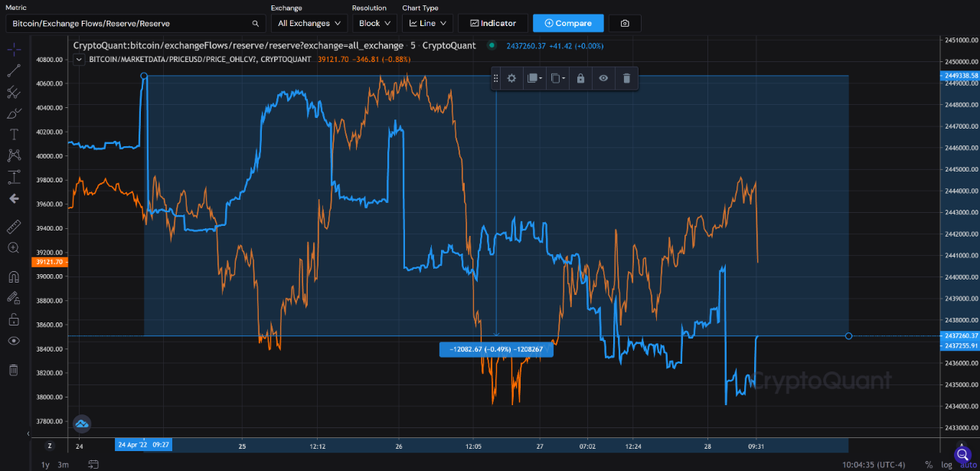Screen dimensions: 980x471
Task: Click the 2449338.58 blue scale label
Action: point(959,75)
